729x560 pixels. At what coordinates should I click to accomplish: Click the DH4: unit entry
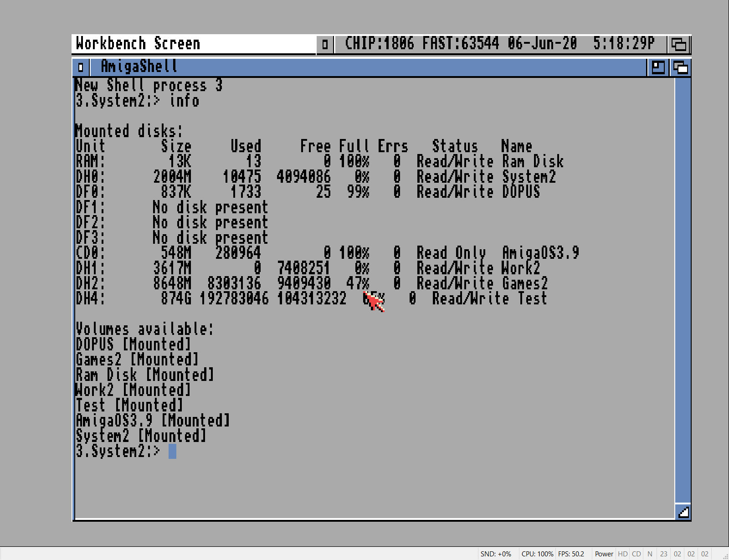tap(91, 298)
